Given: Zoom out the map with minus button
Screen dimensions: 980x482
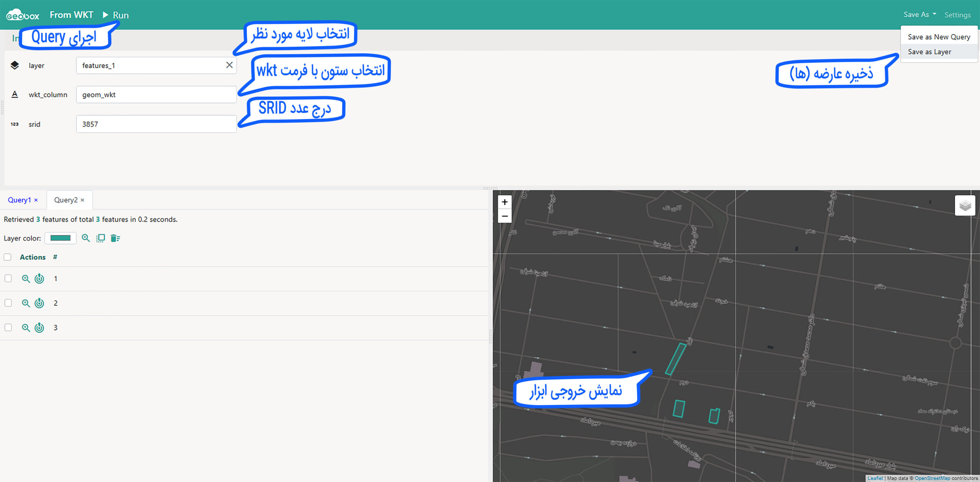Looking at the screenshot, I should pos(505,216).
